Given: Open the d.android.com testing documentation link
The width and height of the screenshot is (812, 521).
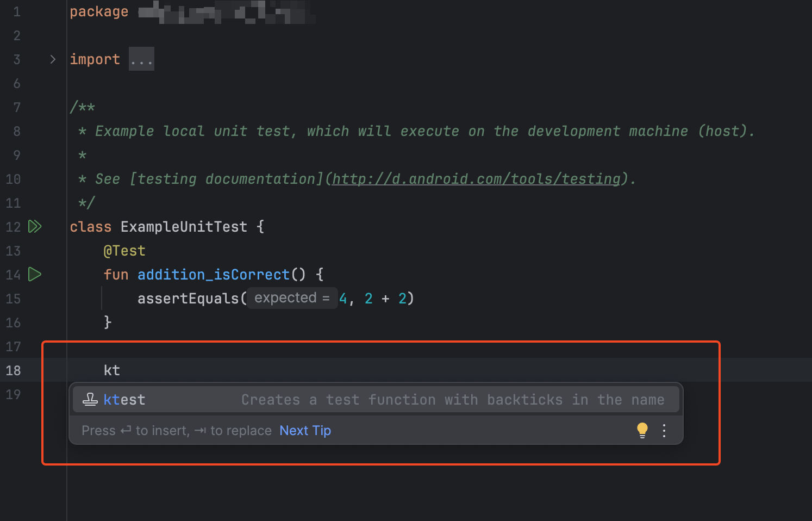Looking at the screenshot, I should point(476,179).
